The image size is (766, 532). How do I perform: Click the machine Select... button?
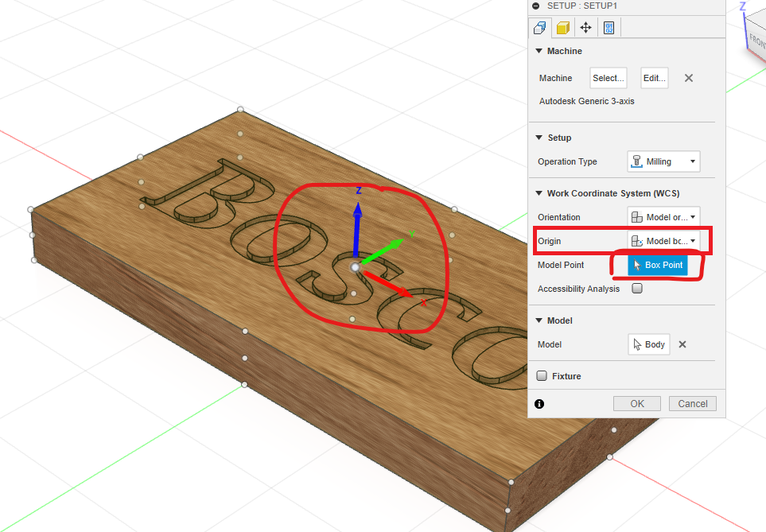(609, 78)
